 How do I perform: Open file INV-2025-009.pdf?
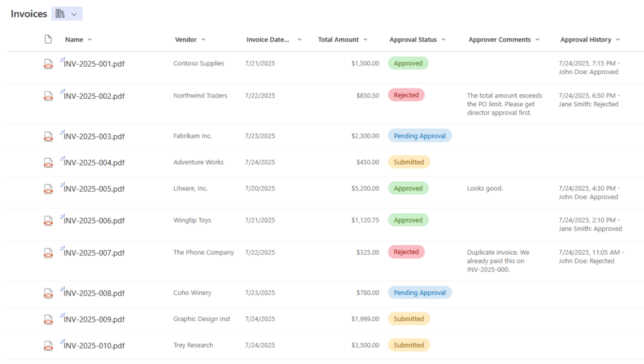click(x=94, y=319)
